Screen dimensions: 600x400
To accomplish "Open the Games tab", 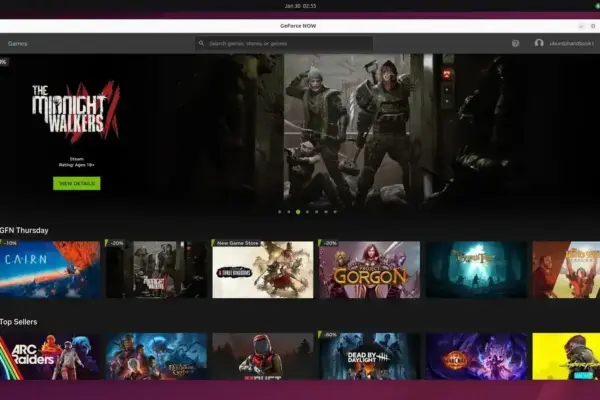I will click(x=18, y=44).
